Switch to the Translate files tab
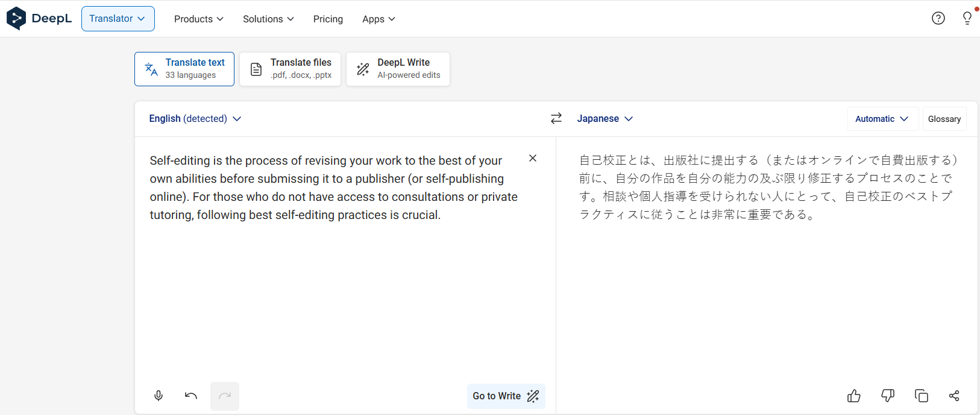The height and width of the screenshot is (415, 980). pos(291,69)
